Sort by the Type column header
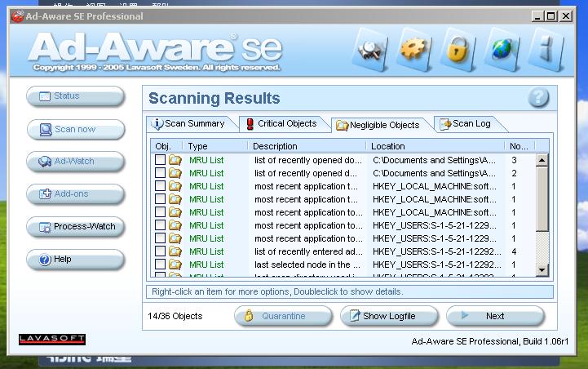The image size is (588, 369). click(215, 146)
